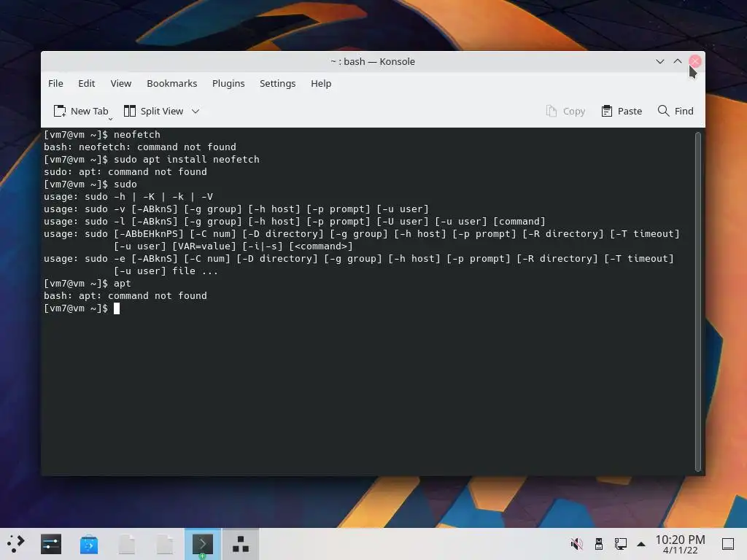Open the Bookmarks menu
Viewport: 747px width, 560px height.
tap(171, 83)
